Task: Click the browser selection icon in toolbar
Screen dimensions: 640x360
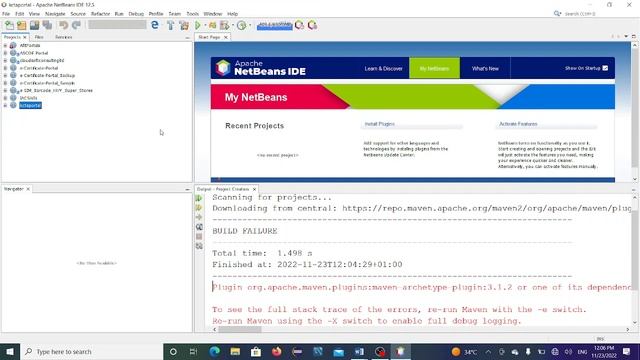Action: pyautogui.click(x=155, y=25)
